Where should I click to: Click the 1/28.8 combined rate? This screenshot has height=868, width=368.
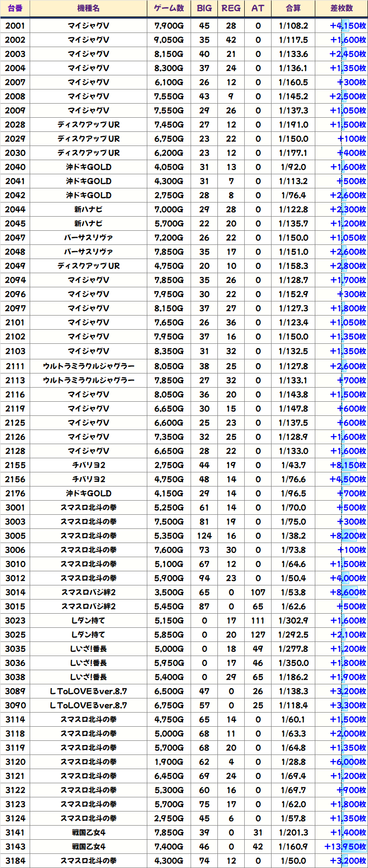click(x=293, y=762)
